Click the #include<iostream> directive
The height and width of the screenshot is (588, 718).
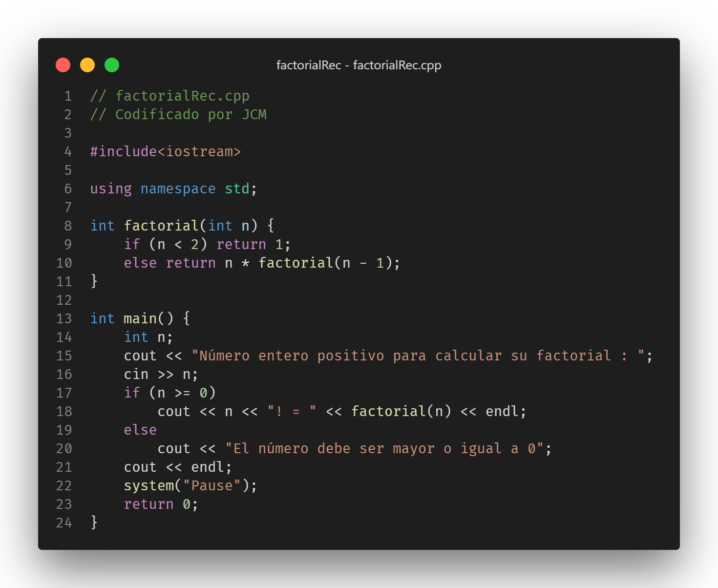[x=165, y=151]
